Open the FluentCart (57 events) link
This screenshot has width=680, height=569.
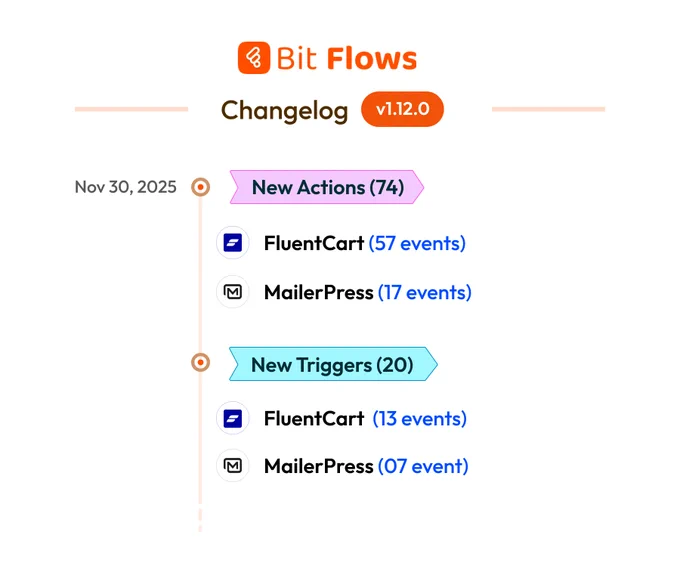pyautogui.click(x=417, y=243)
